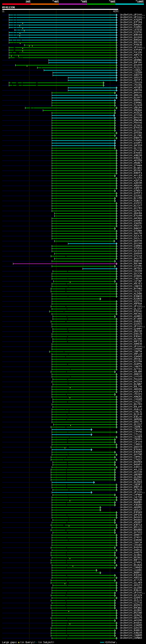Viewport: 146px width, 644px height.
Task: Open hit UniRef100_C1UKB0
Action: coord(131,570)
